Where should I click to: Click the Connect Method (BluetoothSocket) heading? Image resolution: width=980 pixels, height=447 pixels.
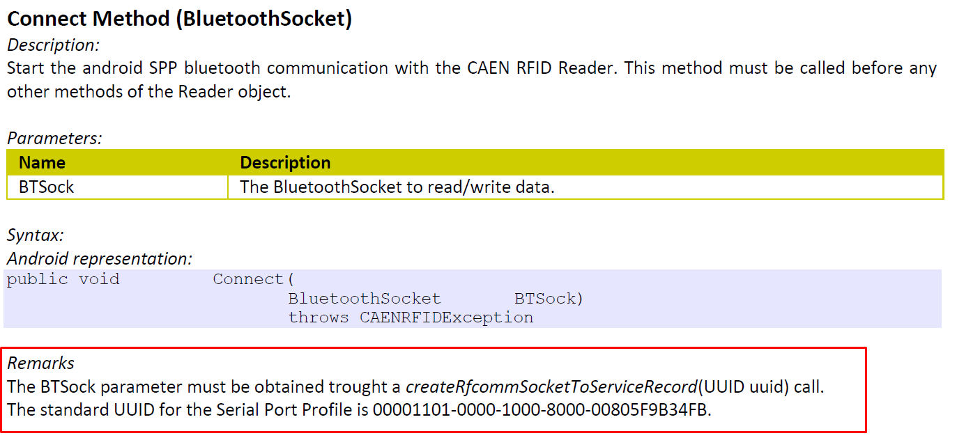point(179,19)
